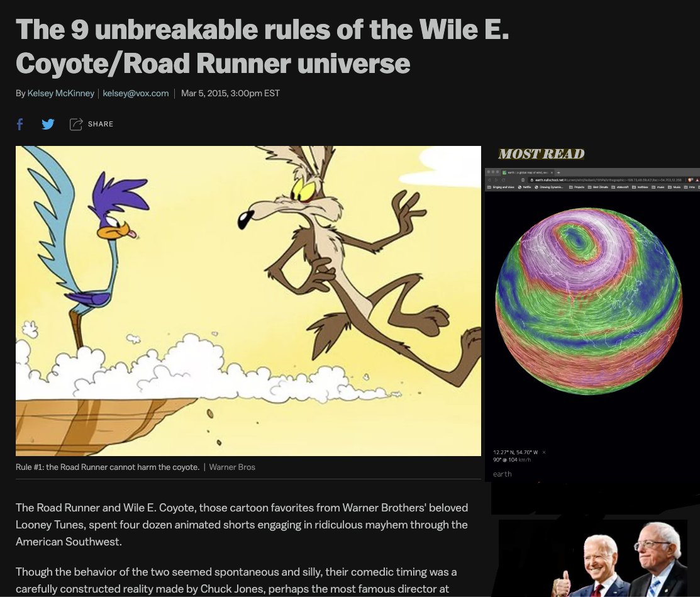Click the earth.nullschool.net address bar
The image size is (700, 597).
608,180
